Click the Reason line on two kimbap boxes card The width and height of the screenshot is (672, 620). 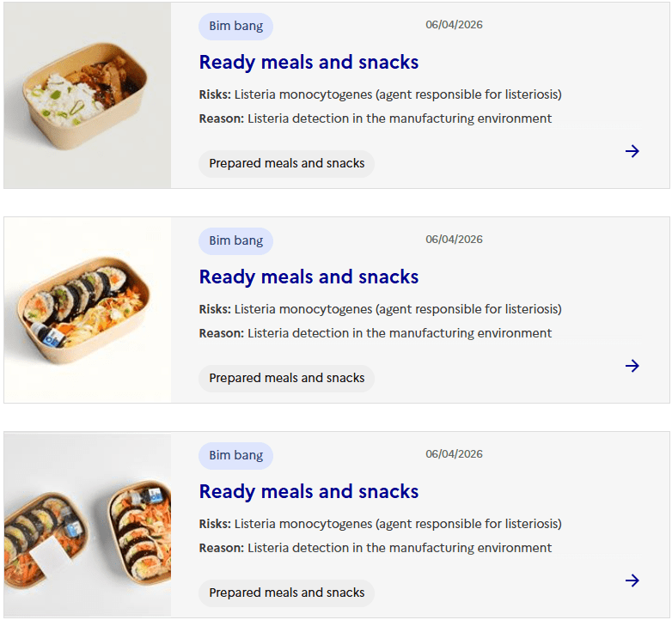tap(375, 548)
